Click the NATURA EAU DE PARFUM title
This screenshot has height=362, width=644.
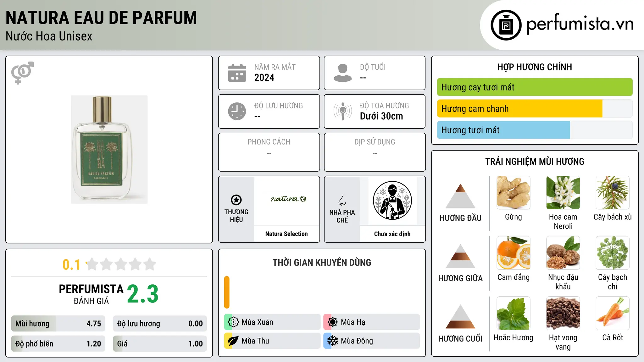(x=101, y=18)
